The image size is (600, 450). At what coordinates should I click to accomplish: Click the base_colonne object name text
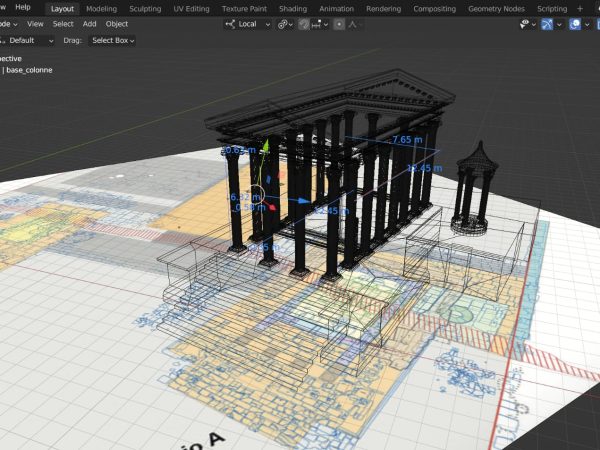coord(29,70)
